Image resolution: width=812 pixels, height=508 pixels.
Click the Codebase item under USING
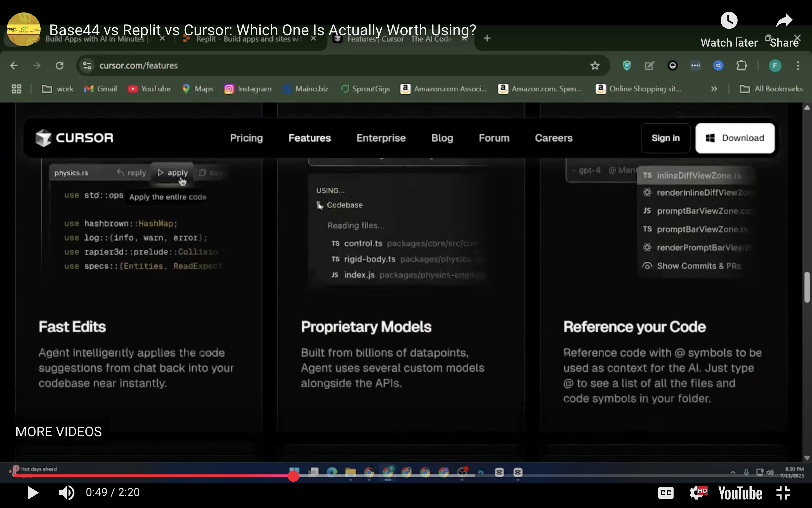coord(339,205)
